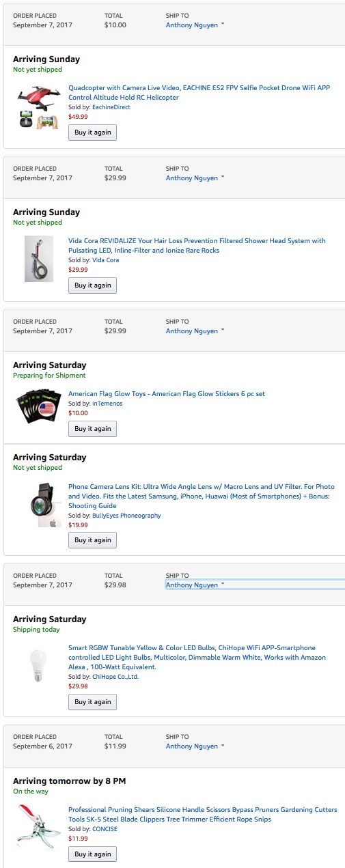Expand Ship To dropdown on the $29.98 order
This screenshot has height=868, width=345.
point(195,585)
